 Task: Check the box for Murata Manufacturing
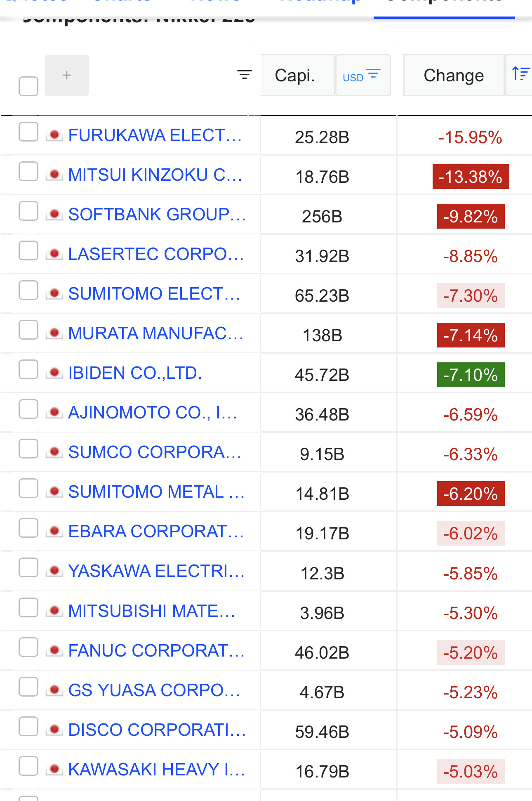point(28,330)
